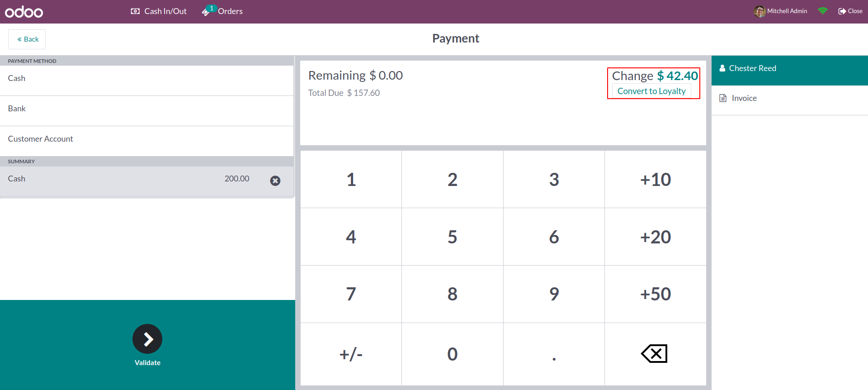Go back to the order screen
868x390 pixels.
(27, 39)
